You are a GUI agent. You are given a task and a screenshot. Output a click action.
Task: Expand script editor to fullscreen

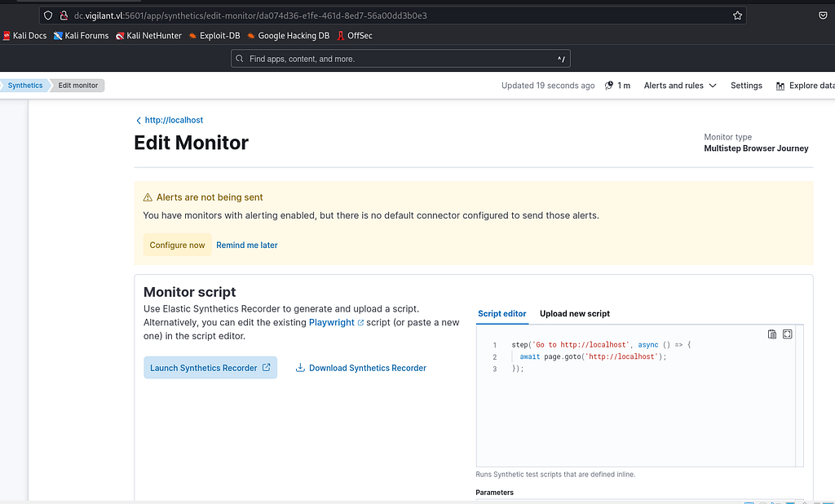(787, 334)
